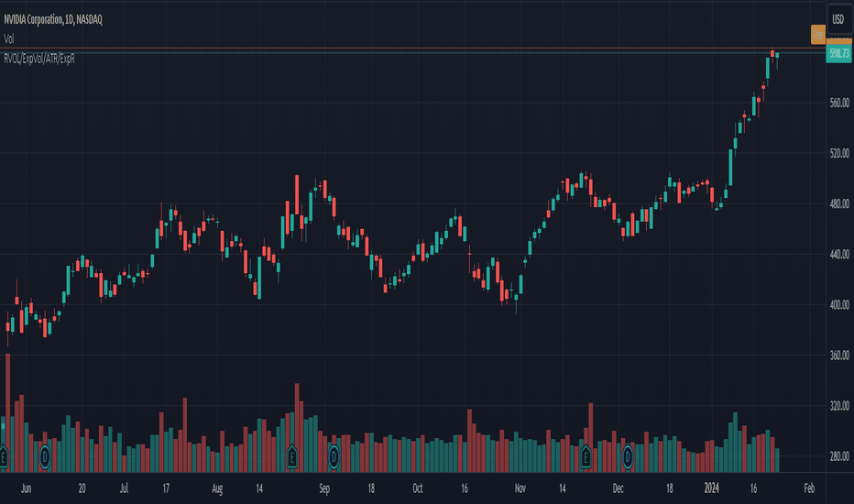
Task: Click the Nov label on time axis
Action: pyautogui.click(x=520, y=488)
